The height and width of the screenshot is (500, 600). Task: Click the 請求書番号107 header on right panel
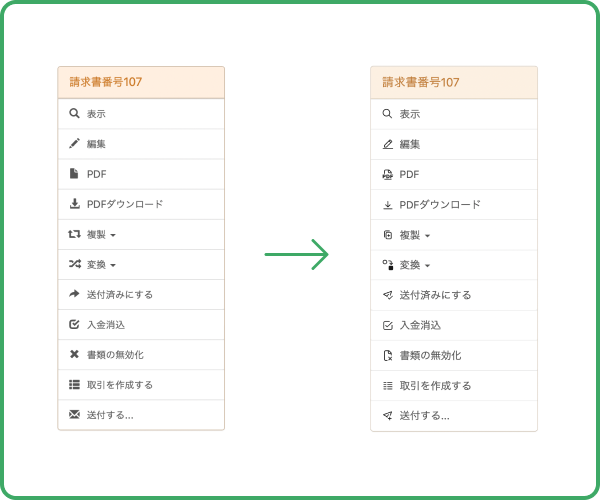[421, 82]
